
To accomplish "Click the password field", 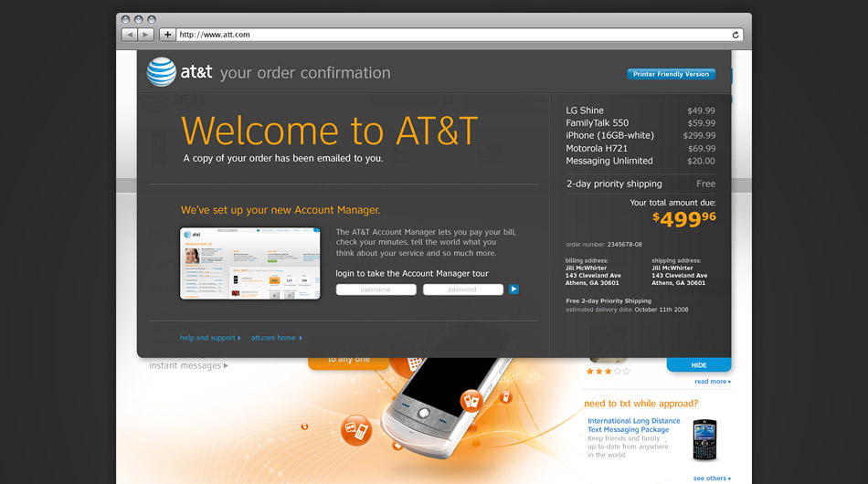I will pos(463,289).
